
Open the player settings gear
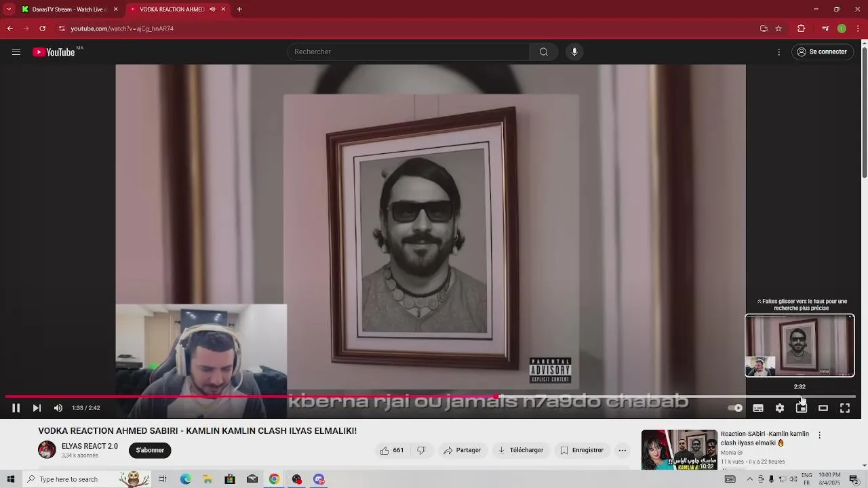click(x=780, y=408)
